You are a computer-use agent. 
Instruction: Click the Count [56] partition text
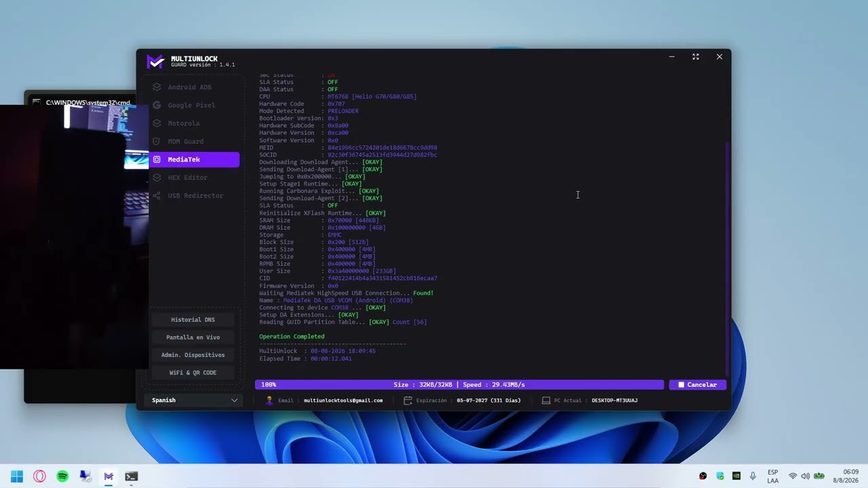(x=410, y=322)
